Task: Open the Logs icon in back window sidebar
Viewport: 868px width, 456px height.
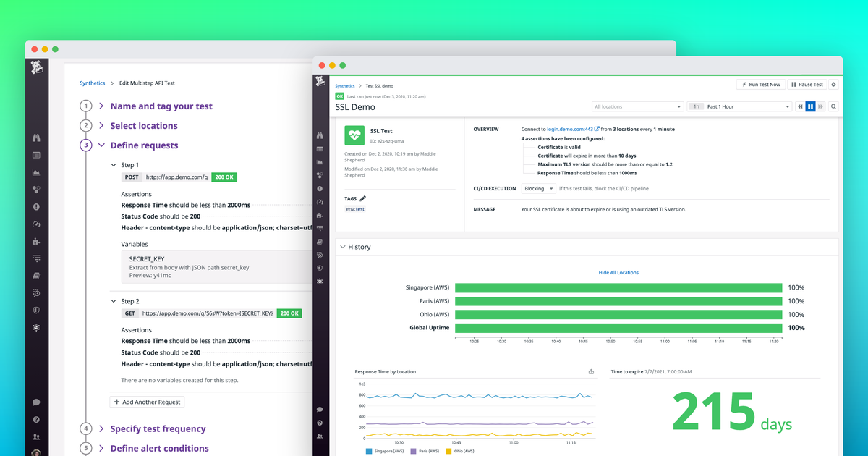Action: (x=36, y=258)
